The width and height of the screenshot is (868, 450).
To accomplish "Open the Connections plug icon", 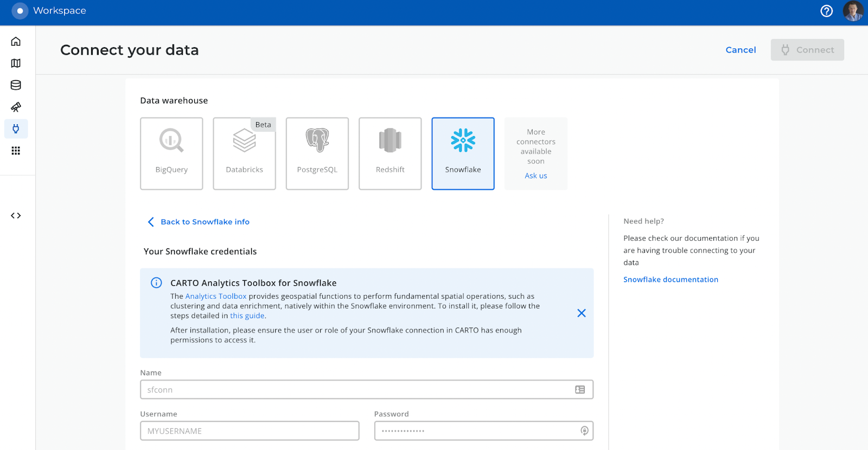I will (x=16, y=128).
